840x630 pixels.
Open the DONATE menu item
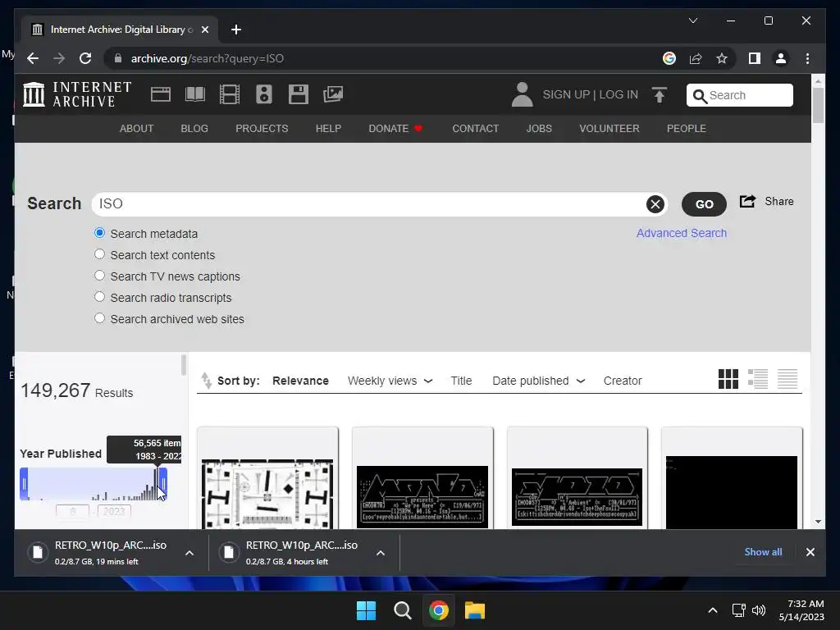pyautogui.click(x=395, y=129)
